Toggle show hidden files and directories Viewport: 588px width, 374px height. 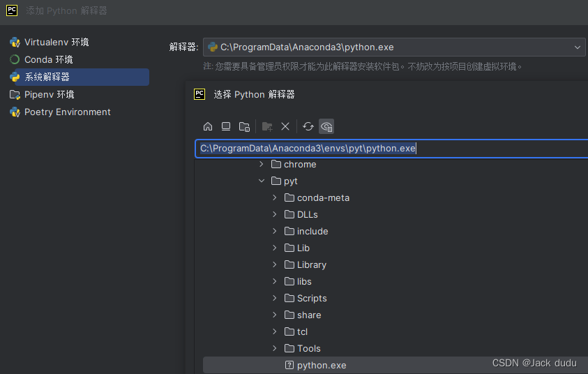[x=326, y=126]
